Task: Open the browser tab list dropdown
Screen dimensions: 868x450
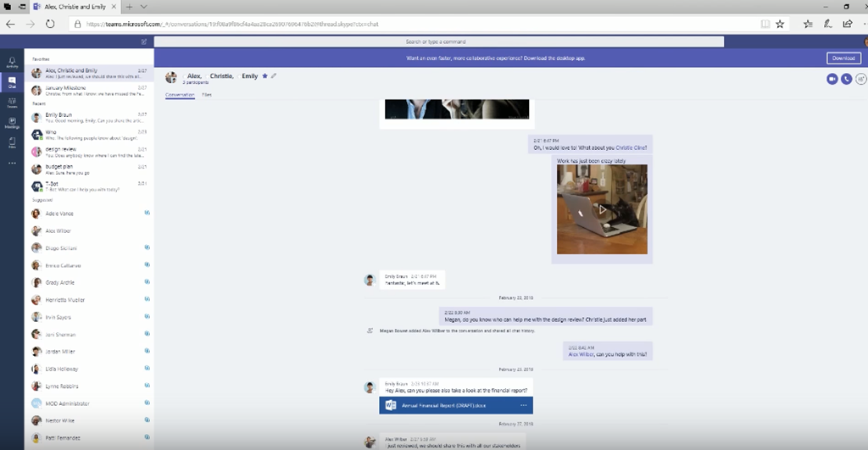Action: (143, 6)
